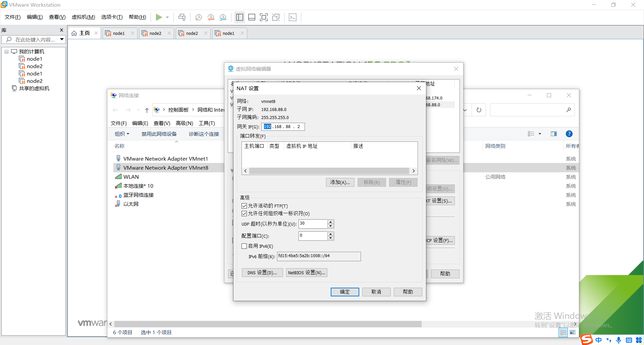This screenshot has height=345, width=644.
Task: Open the snapshot manager icon
Action: [223, 17]
